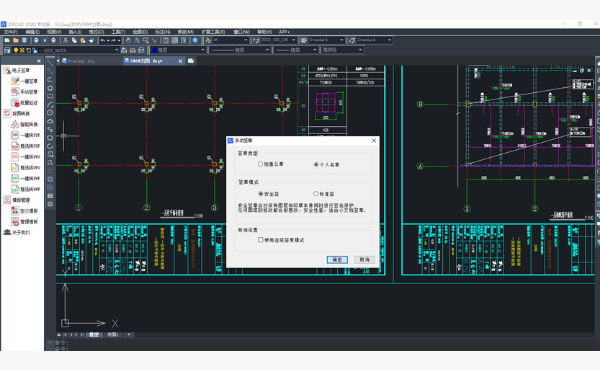
Task: Click the 确定 OK button in dialog
Action: [x=337, y=260]
